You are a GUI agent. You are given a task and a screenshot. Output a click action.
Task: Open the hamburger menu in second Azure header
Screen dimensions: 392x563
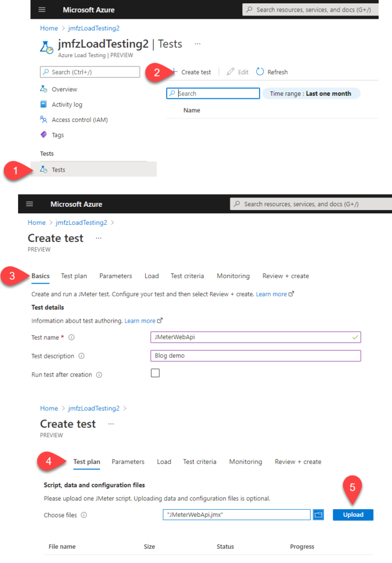click(x=30, y=204)
